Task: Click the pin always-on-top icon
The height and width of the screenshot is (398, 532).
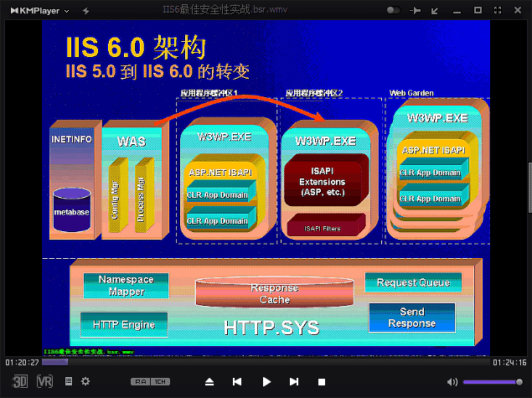Action: click(416, 11)
